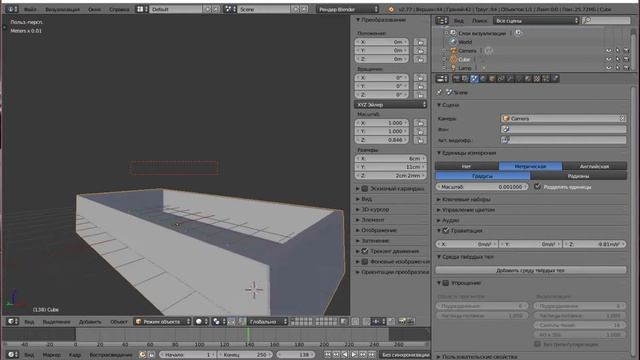The width and height of the screenshot is (640, 360).
Task: Open the World properties tab icon
Action: (x=483, y=78)
